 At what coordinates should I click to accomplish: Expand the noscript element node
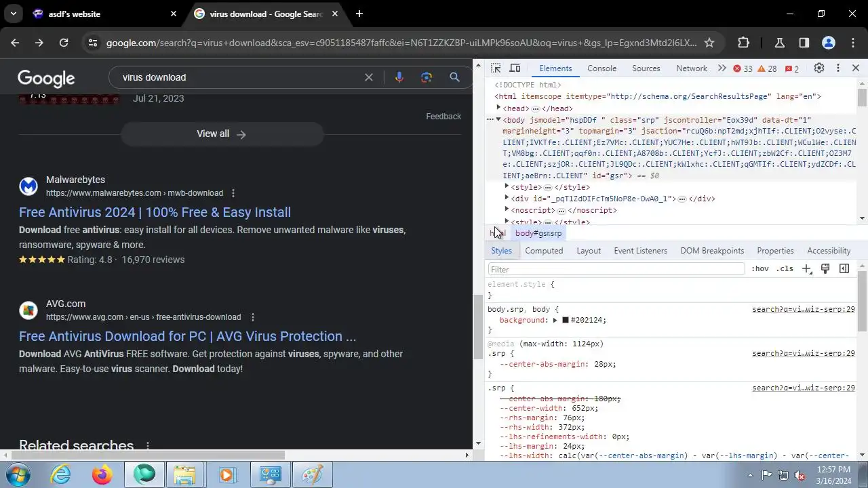507,209
